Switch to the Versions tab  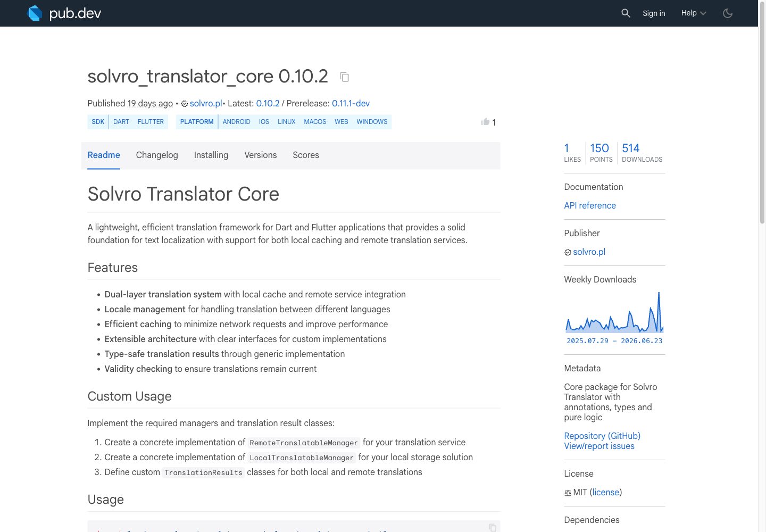click(261, 155)
